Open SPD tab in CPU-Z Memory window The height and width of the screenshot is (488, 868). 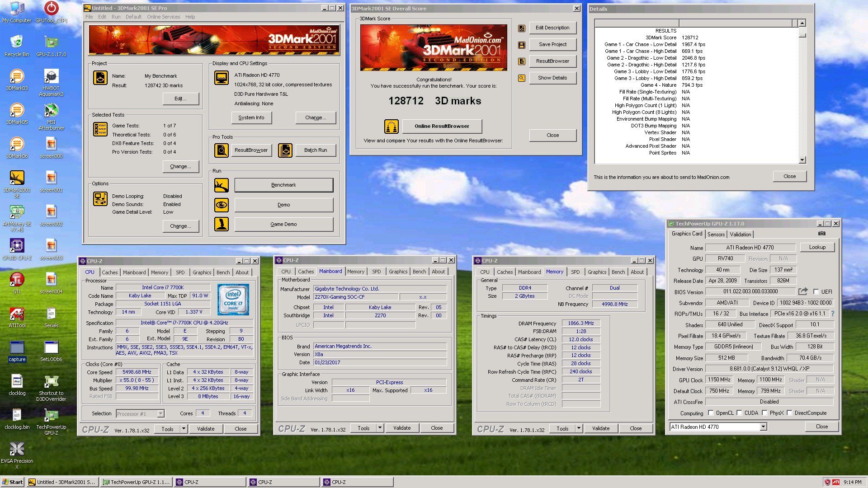point(575,272)
